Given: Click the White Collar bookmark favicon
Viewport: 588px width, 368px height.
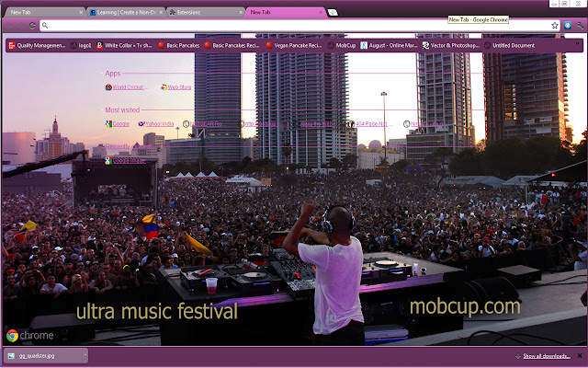Looking at the screenshot, I should click(99, 45).
